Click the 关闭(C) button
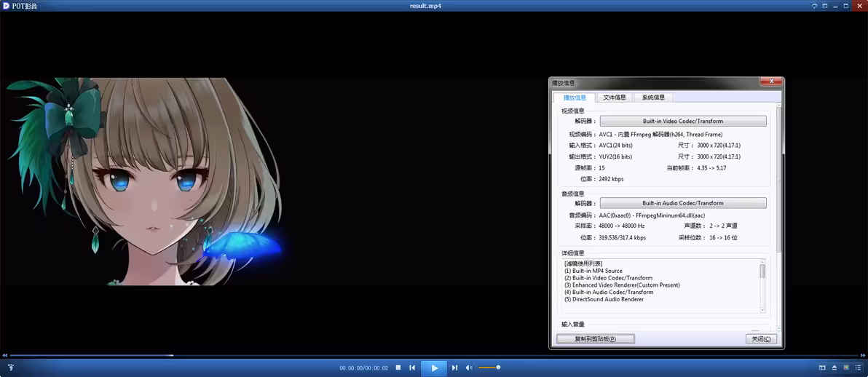This screenshot has height=377, width=868. pyautogui.click(x=761, y=339)
